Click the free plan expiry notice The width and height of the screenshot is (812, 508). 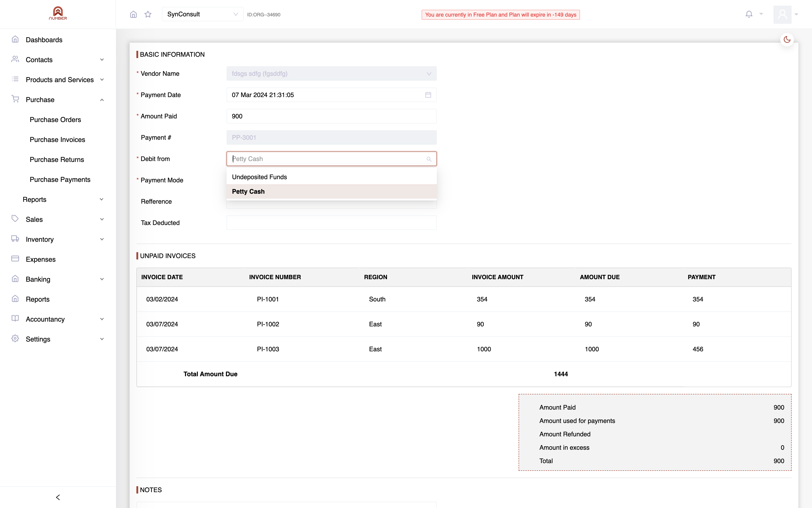500,15
